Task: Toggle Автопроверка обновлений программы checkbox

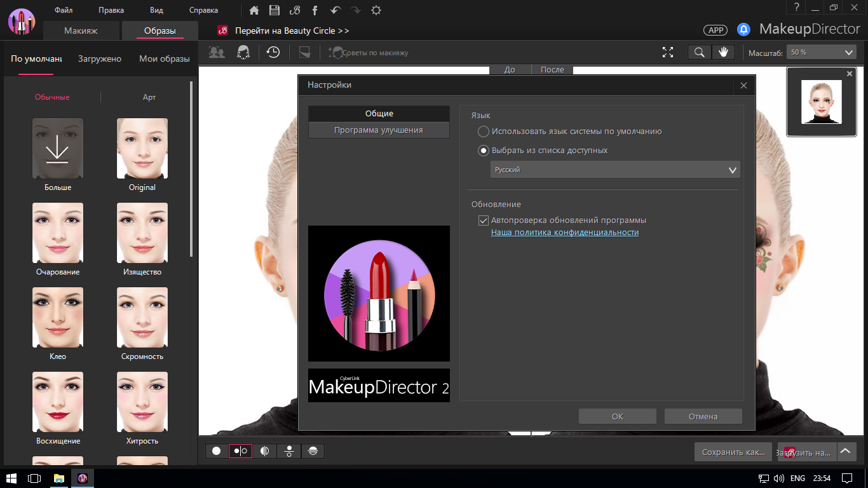Action: [484, 220]
